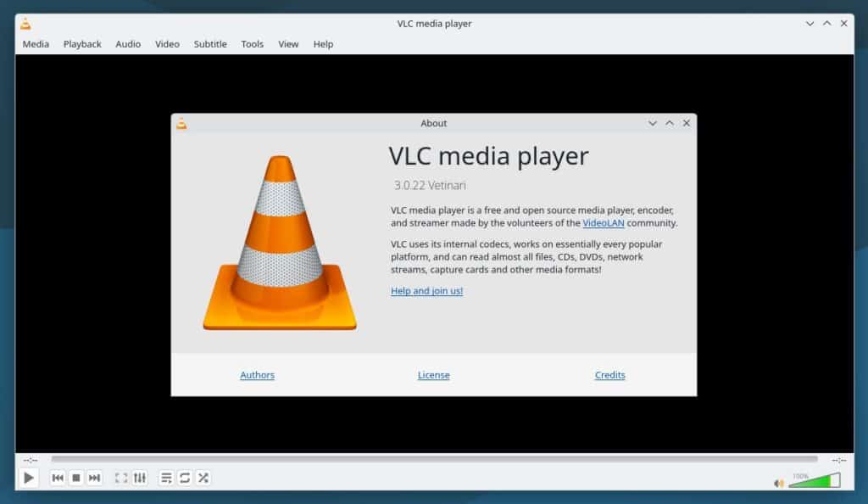Viewport: 868px width, 504px height.
Task: Mute audio via speaker icon
Action: tap(778, 482)
